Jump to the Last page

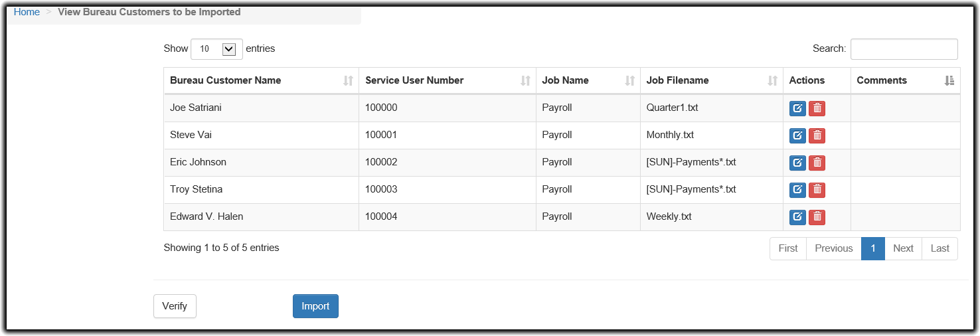[939, 248]
